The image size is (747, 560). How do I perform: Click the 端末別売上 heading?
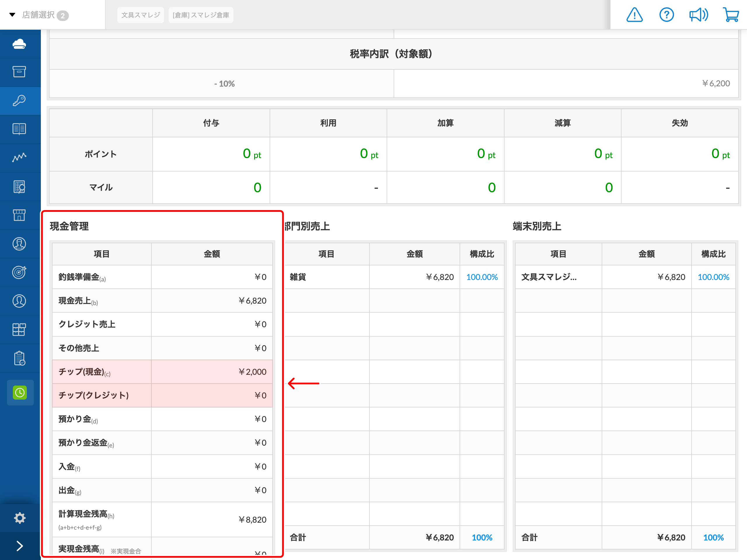(537, 226)
